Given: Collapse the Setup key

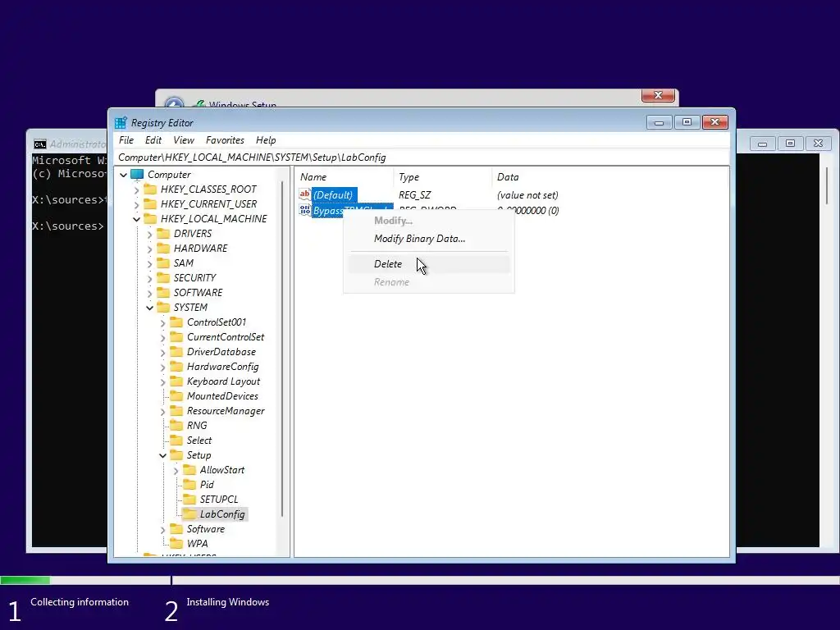Looking at the screenshot, I should point(163,455).
